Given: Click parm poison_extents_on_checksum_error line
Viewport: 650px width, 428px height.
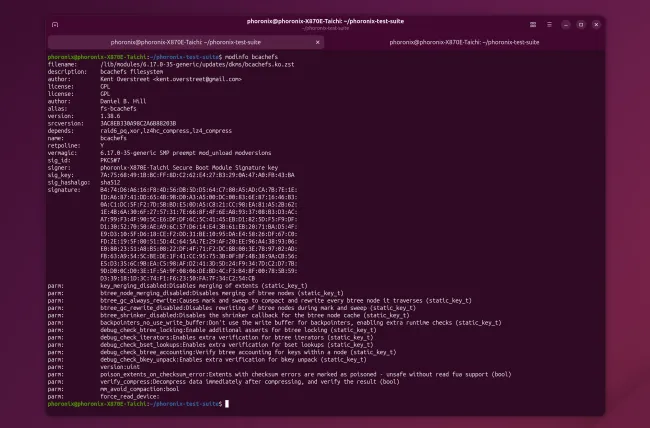Looking at the screenshot, I should coord(306,374).
